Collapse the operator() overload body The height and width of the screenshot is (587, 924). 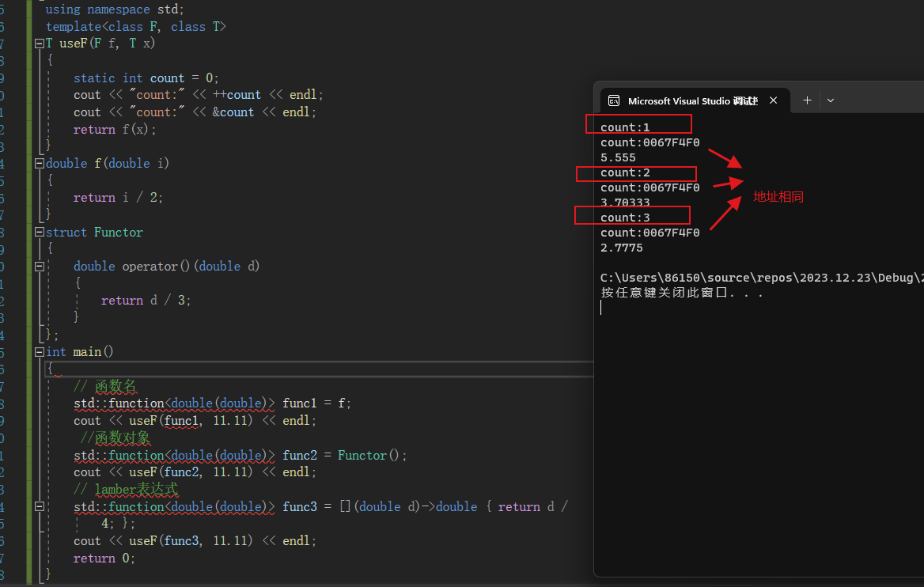pyautogui.click(x=39, y=266)
